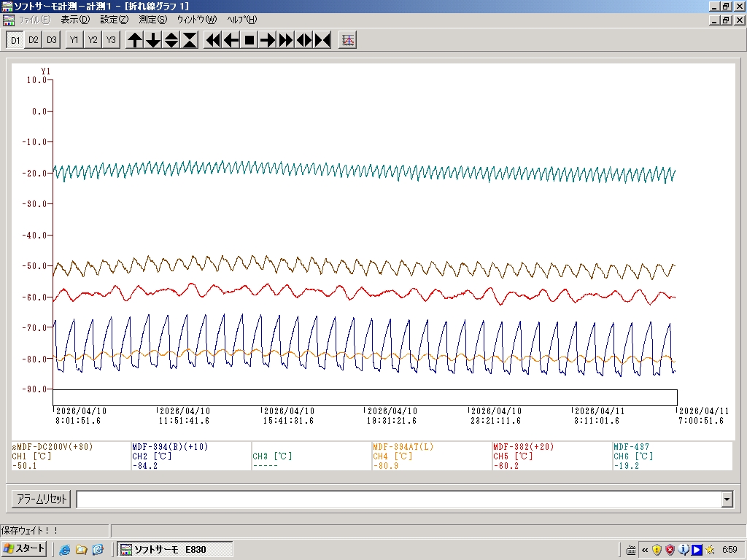Click the Y-axis compress arrows icon
This screenshot has width=747, height=560.
pos(190,40)
